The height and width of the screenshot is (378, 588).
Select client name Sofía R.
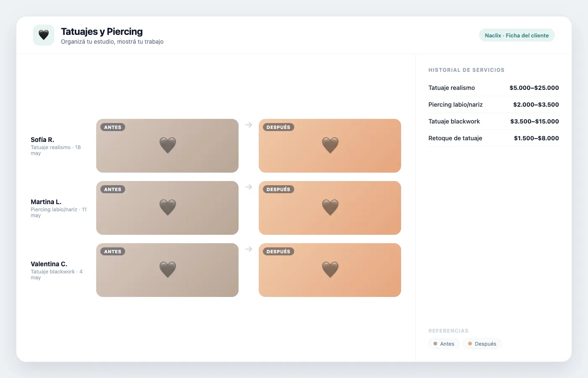42,139
